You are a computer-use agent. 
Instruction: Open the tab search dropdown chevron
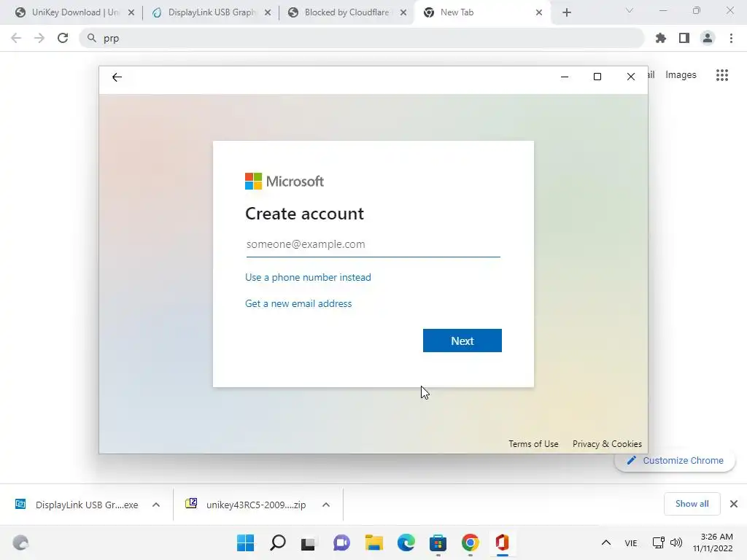(x=630, y=10)
